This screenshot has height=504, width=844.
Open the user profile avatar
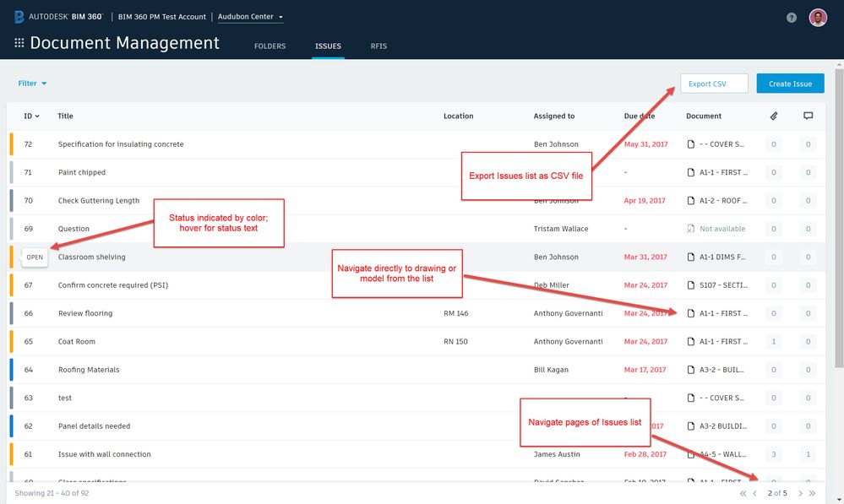[818, 18]
